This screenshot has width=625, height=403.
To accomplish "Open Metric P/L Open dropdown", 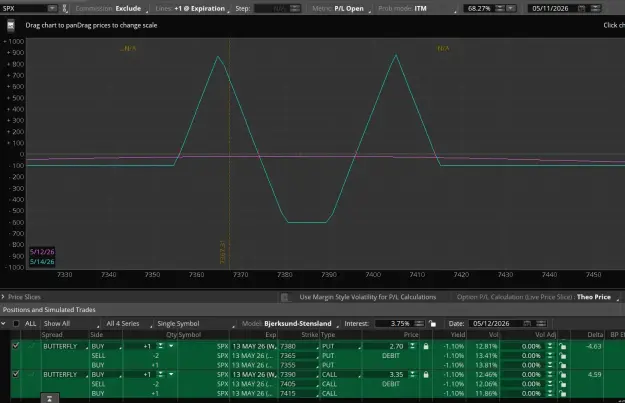I will pyautogui.click(x=341, y=8).
